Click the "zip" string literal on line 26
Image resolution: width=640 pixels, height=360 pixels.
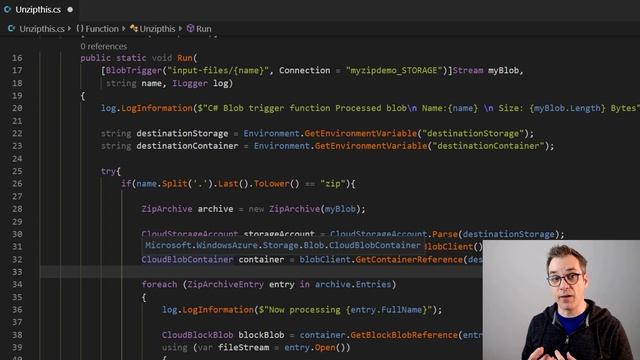click(333, 184)
